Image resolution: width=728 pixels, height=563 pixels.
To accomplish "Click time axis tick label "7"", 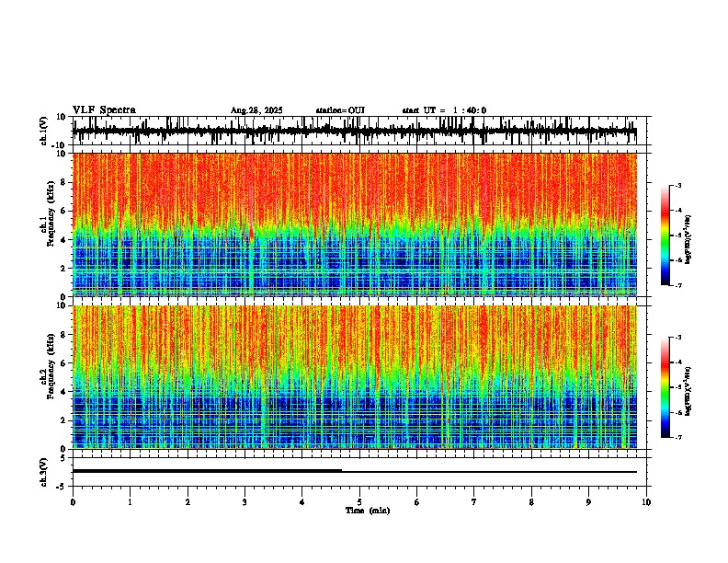I will [474, 502].
